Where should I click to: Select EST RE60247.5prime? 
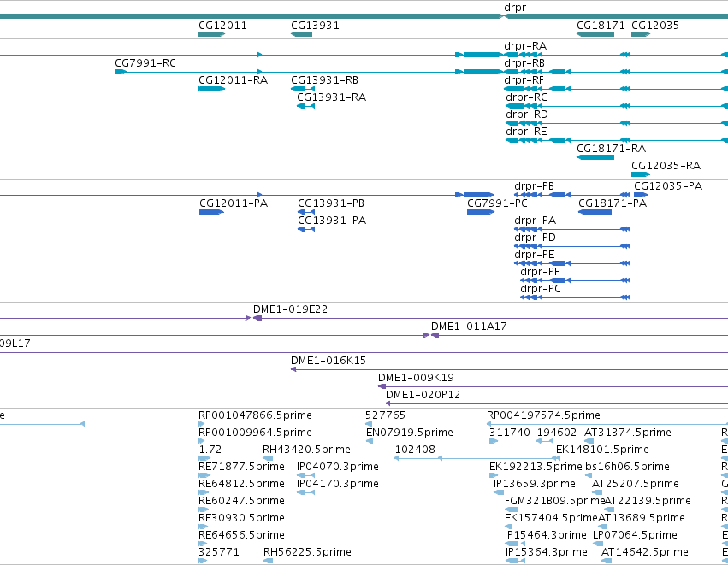(x=241, y=501)
